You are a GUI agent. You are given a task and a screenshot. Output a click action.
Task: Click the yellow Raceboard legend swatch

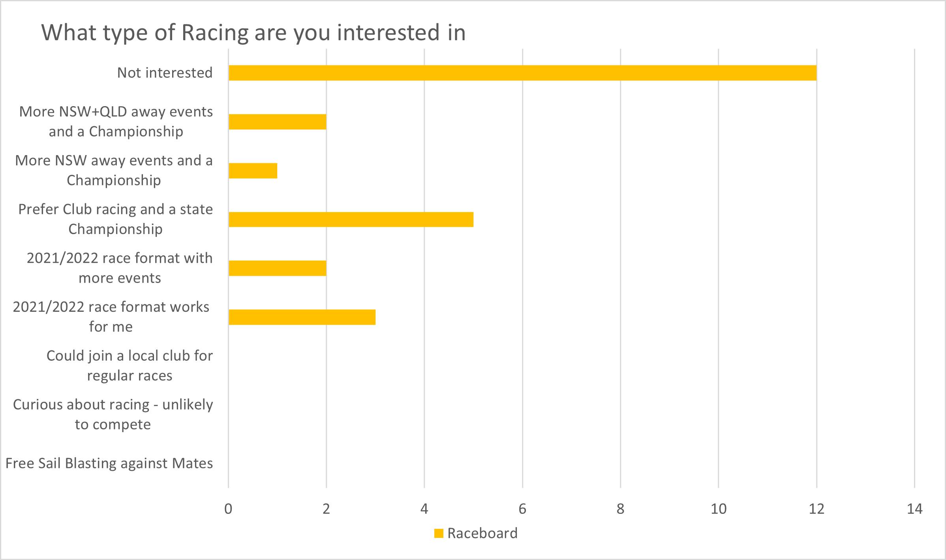coord(438,533)
